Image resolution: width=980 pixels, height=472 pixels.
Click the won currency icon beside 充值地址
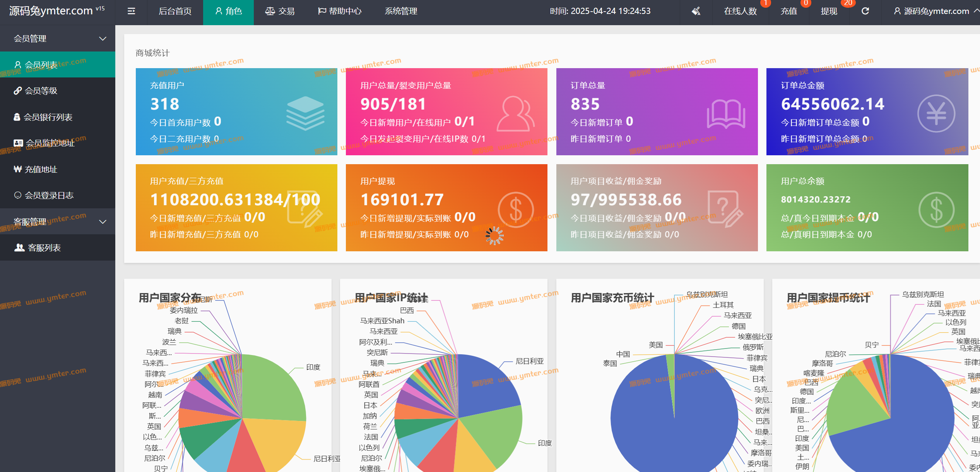coord(17,169)
